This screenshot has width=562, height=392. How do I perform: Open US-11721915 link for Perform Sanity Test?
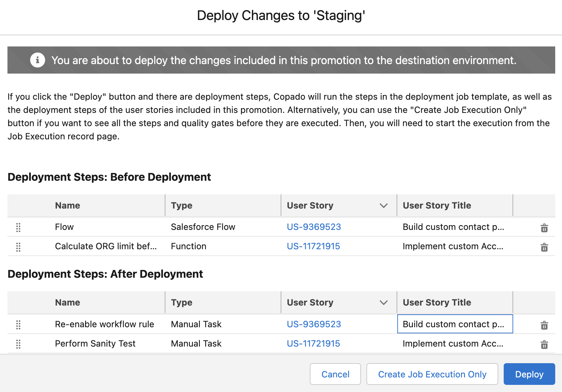313,344
